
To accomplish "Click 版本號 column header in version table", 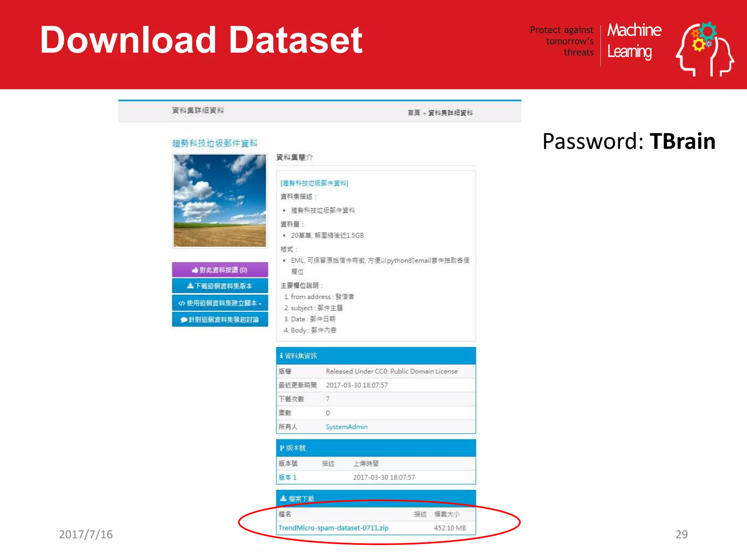I will point(288,463).
